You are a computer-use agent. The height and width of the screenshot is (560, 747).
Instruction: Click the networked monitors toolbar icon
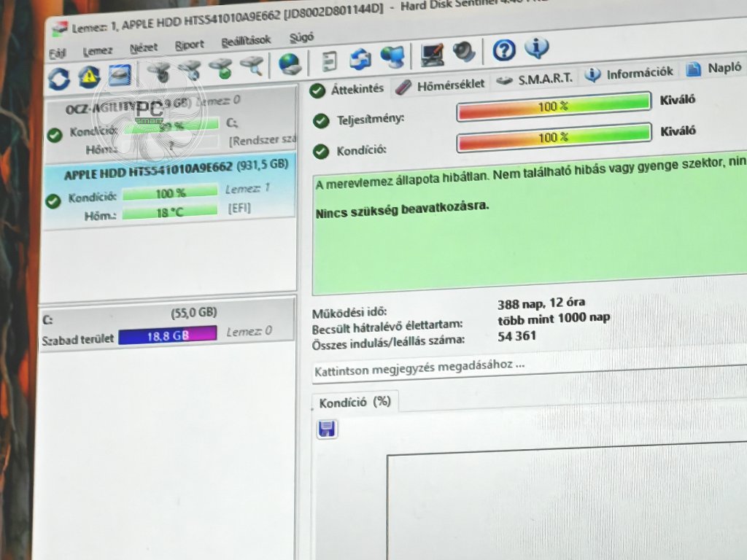tap(392, 57)
